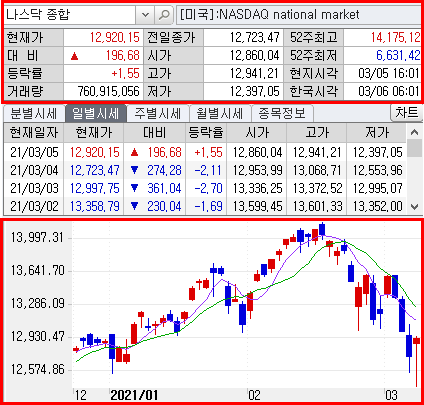Image resolution: width=424 pixels, height=405 pixels.
Task: Click the table scrollbar down arrow
Action: [414, 207]
